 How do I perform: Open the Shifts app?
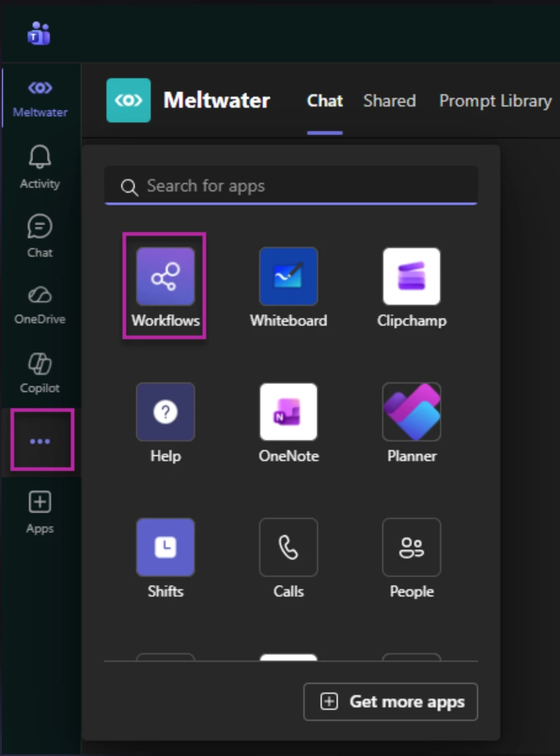165,558
